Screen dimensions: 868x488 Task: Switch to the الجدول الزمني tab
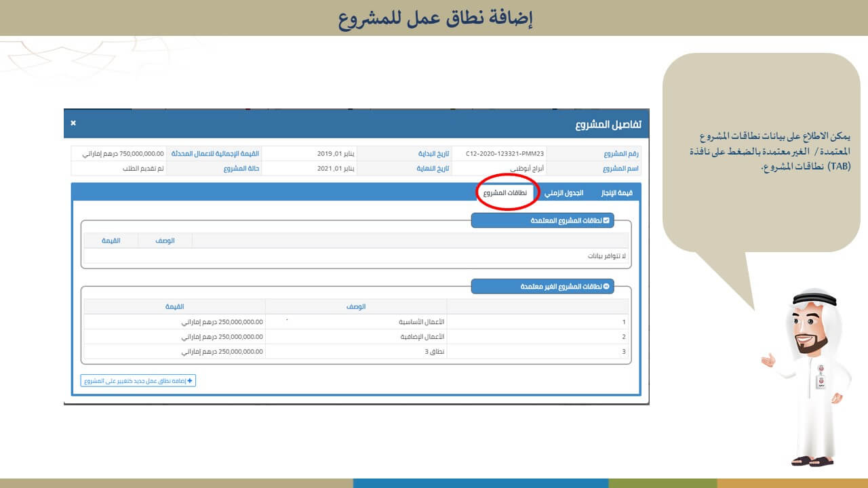(x=564, y=193)
